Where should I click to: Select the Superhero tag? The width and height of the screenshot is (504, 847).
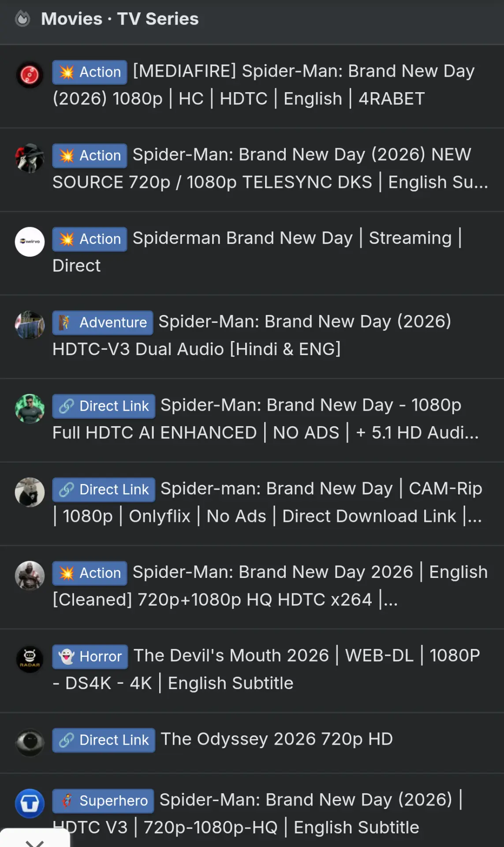(103, 801)
